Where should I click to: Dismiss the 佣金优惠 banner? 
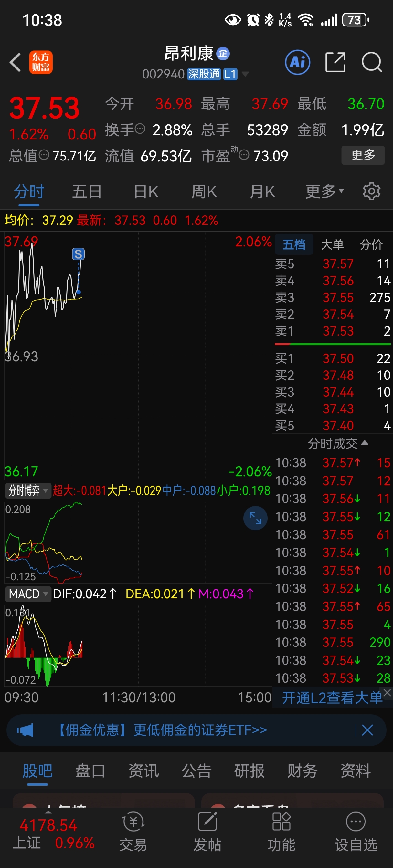point(367,730)
